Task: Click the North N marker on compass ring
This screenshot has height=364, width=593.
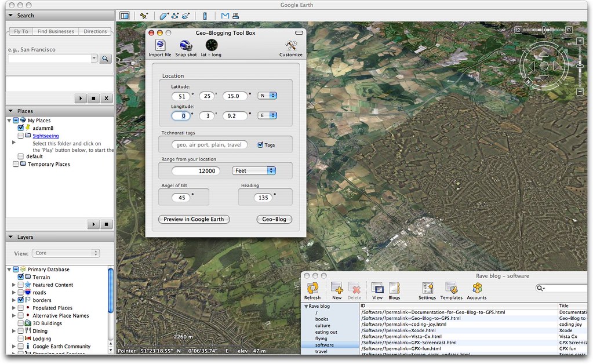Action: click(x=528, y=81)
